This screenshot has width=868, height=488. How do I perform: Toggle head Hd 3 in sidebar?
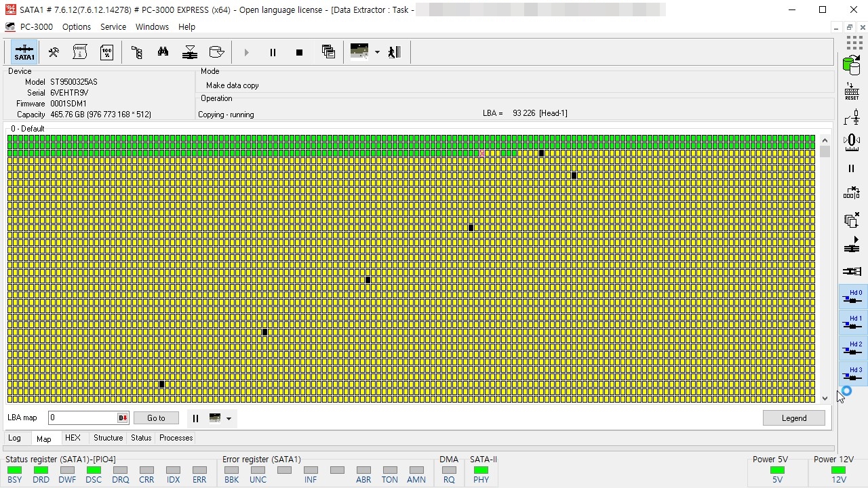(852, 374)
